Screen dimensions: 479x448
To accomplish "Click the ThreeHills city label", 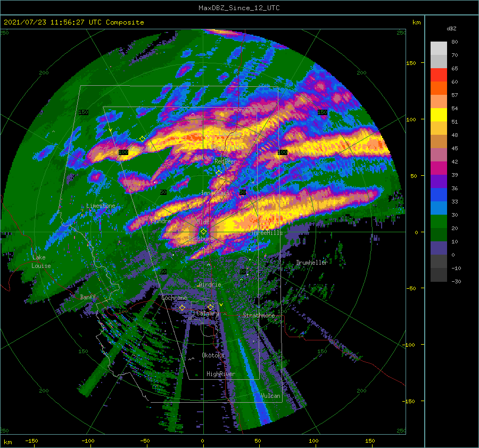I will pyautogui.click(x=267, y=233).
